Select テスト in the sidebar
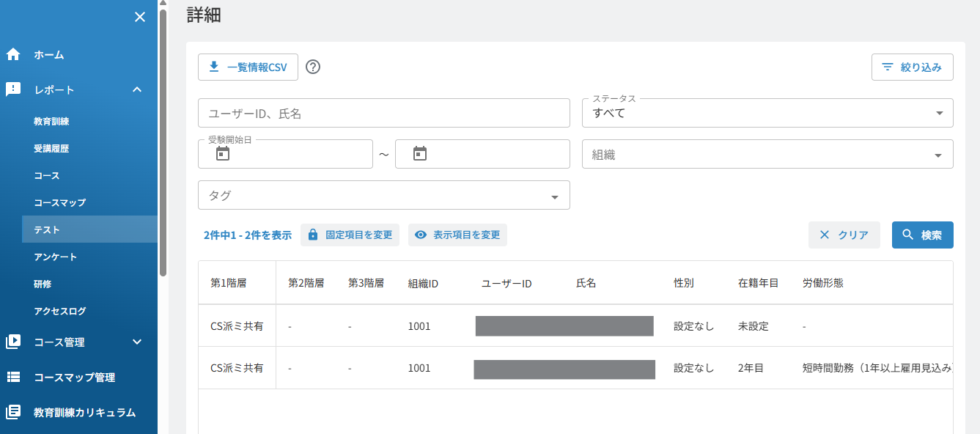The height and width of the screenshot is (434, 980). pos(89,229)
